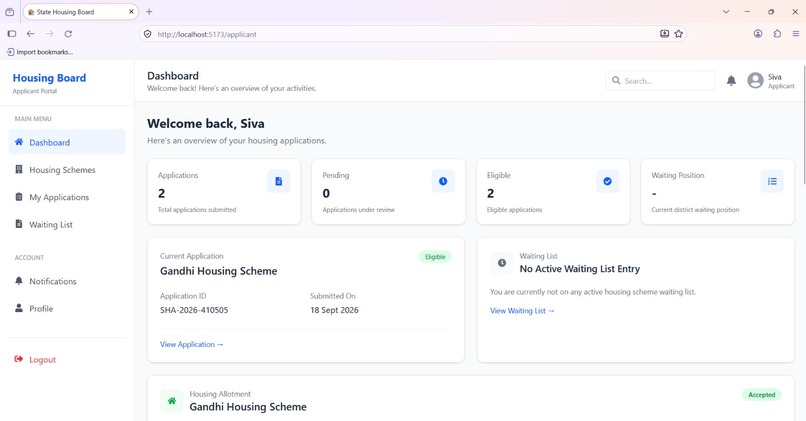
Task: Open the browser hamburger menu
Action: 796,34
